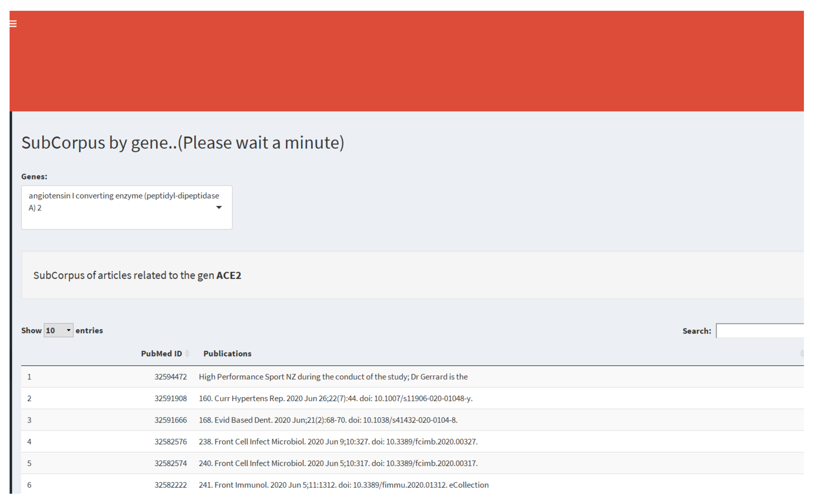Click Front Cell Infect Microbiol 10:317 entry
Image resolution: width=814 pixels, height=504 pixels.
pos(338,463)
